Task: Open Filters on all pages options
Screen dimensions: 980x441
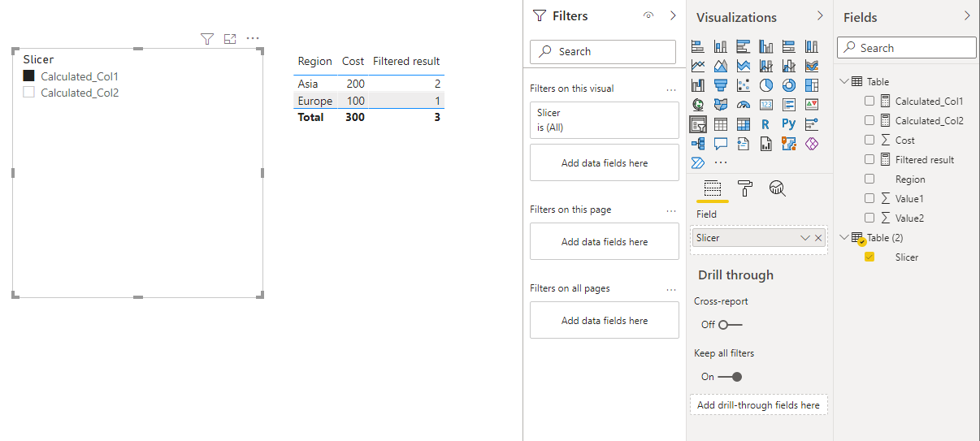Action: pos(671,288)
